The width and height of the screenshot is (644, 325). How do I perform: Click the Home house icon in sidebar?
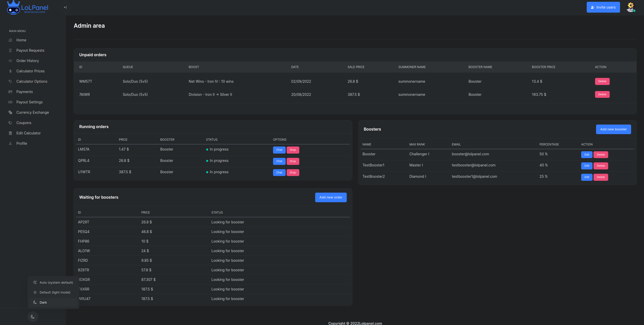coord(10,40)
